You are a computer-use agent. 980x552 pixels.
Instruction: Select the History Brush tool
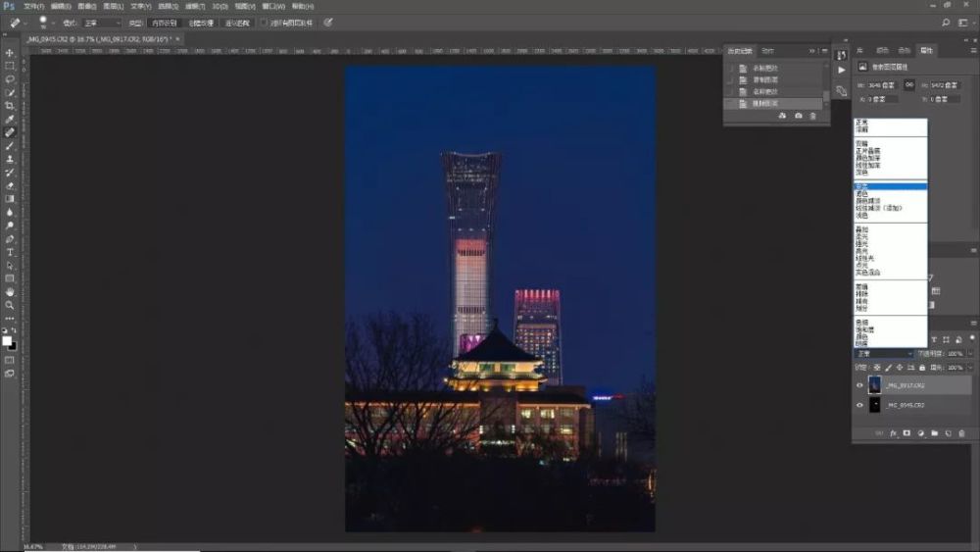click(10, 173)
